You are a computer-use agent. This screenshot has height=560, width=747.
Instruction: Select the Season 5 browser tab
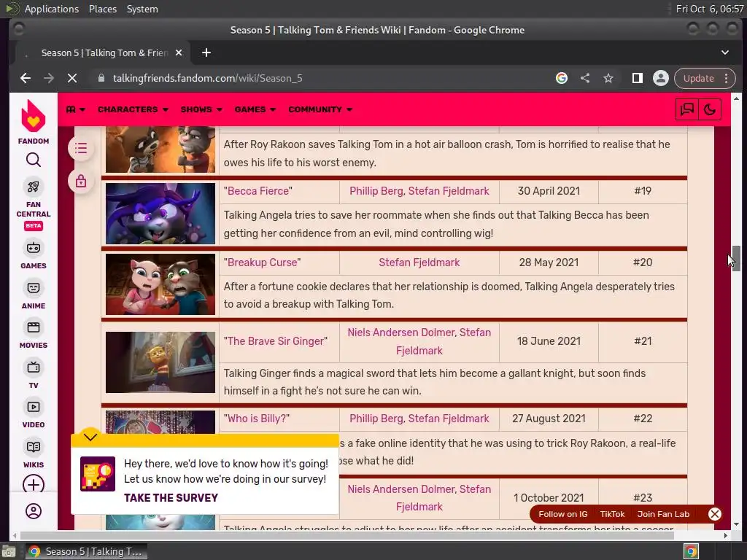coord(102,52)
